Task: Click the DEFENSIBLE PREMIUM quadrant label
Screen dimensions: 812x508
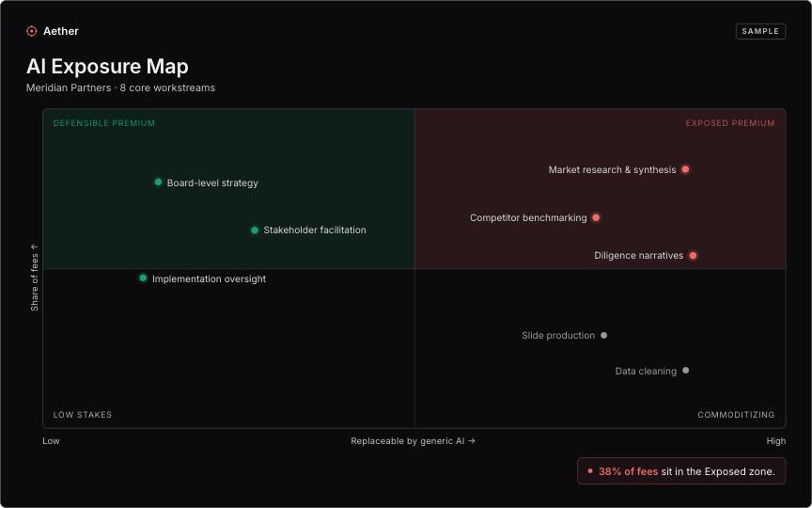Action: [104, 123]
